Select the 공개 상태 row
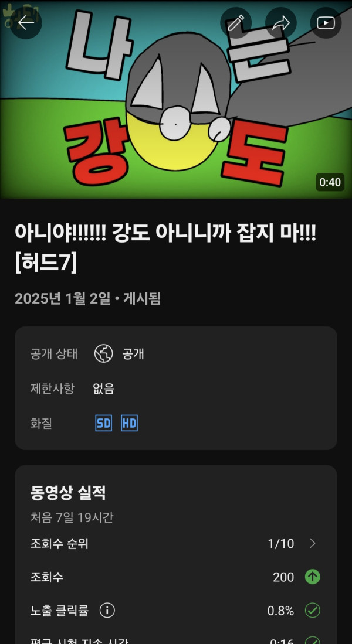Viewport: 352px width, 644px height. click(176, 353)
